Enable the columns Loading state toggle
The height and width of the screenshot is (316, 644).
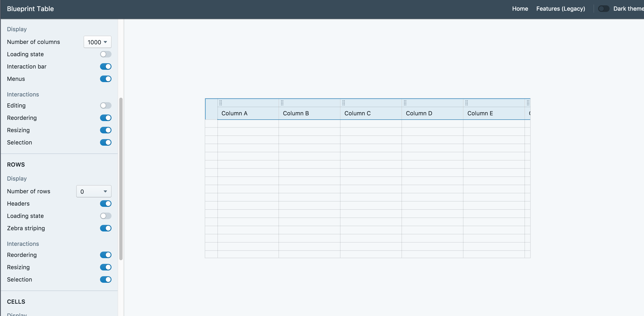[x=106, y=54]
